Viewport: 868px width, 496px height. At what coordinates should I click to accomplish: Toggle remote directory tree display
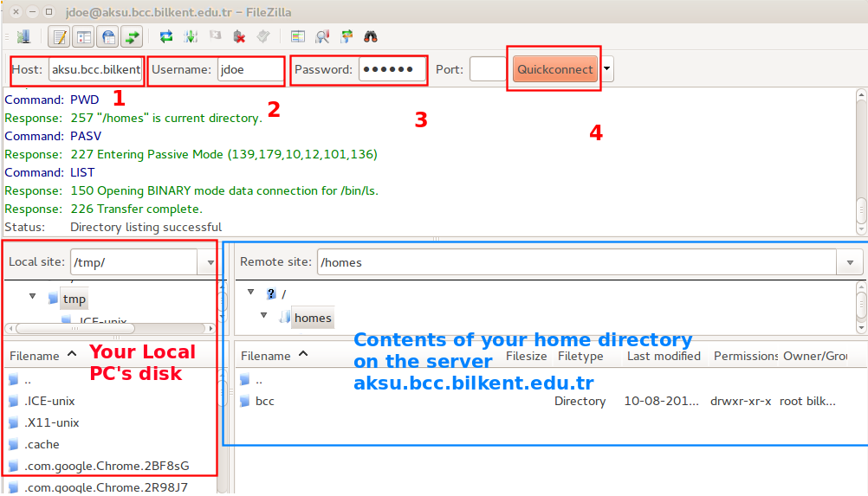(x=108, y=37)
